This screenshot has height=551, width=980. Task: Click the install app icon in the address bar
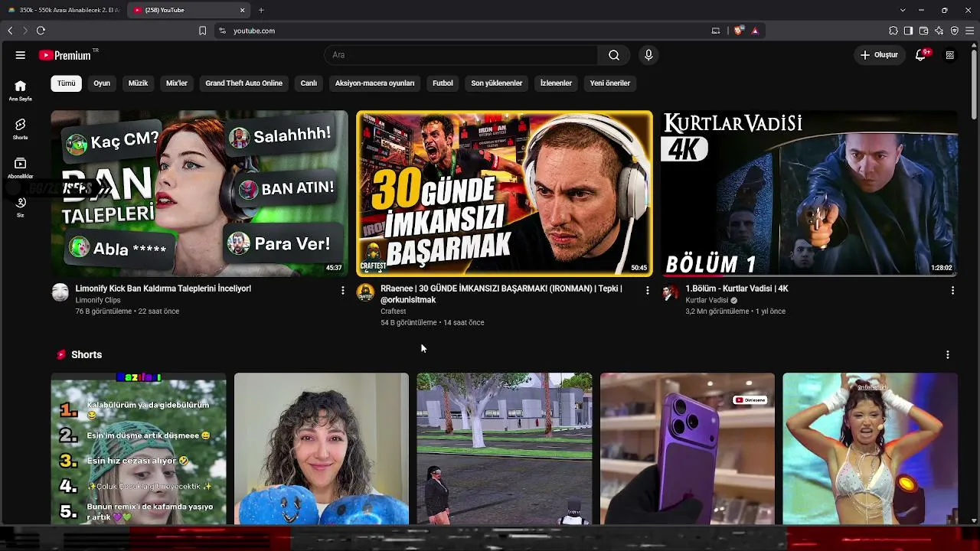pos(716,31)
